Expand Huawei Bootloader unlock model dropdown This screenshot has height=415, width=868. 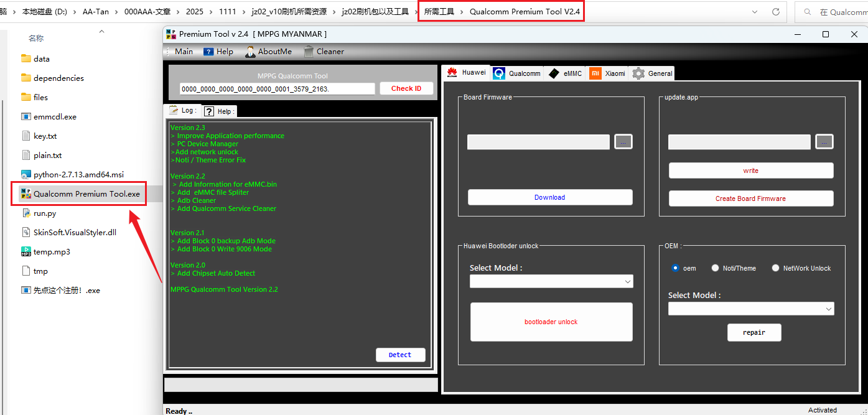point(627,282)
